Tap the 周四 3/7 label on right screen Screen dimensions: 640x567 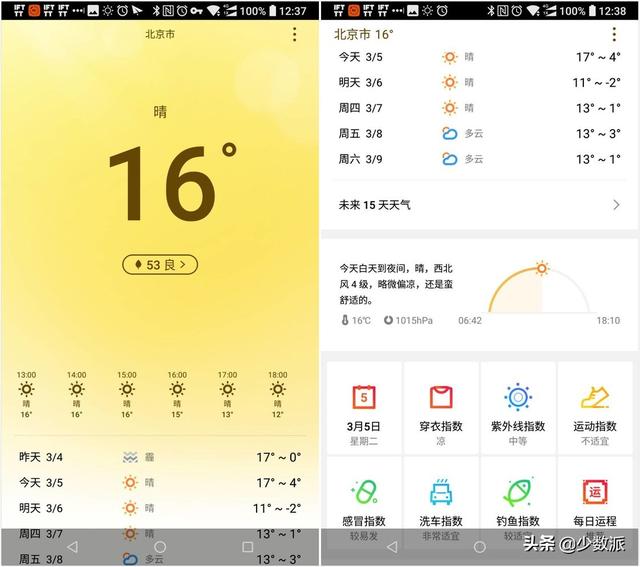pyautogui.click(x=360, y=108)
